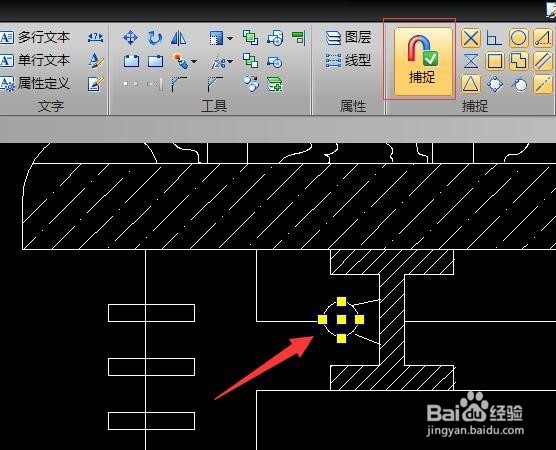Open the 图层 layers option
Viewport: 556px width, 450px height.
(x=348, y=37)
